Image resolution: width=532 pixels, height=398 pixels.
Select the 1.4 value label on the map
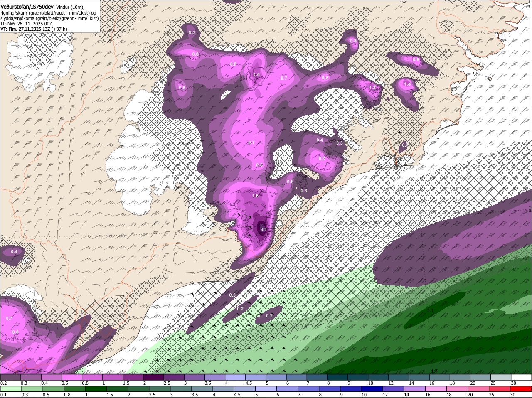coord(407,84)
